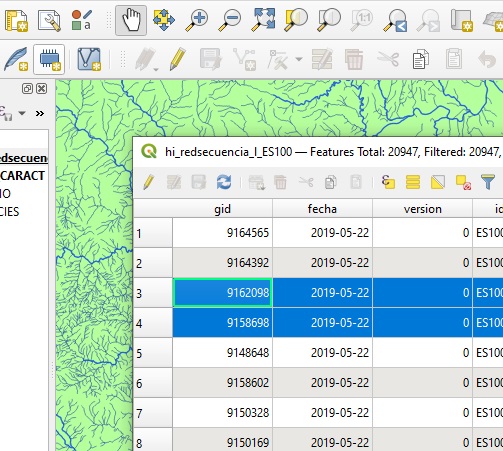Close the Layers panel
This screenshot has width=503, height=451.
42,89
